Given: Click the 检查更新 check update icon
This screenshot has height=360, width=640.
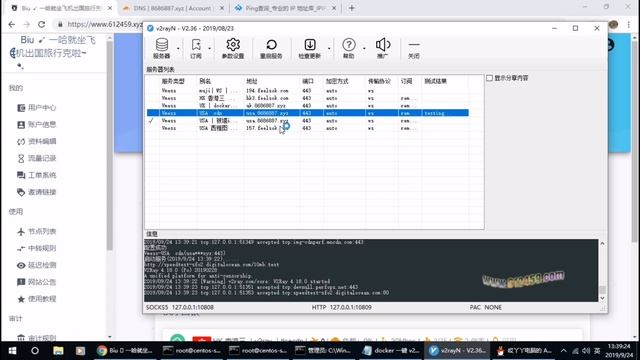Looking at the screenshot, I should (x=310, y=44).
